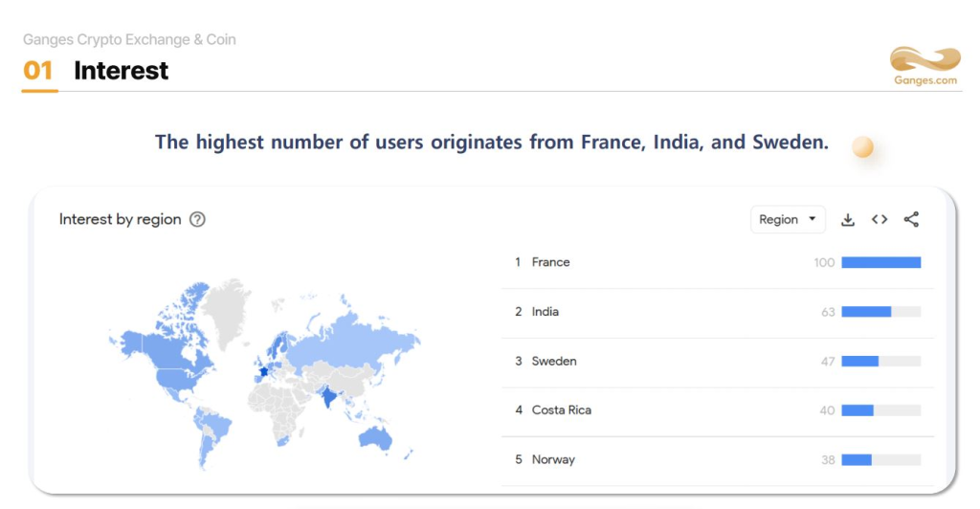Screen dimensions: 980x509
Task: Click India's interest bar at 63
Action: coord(866,312)
